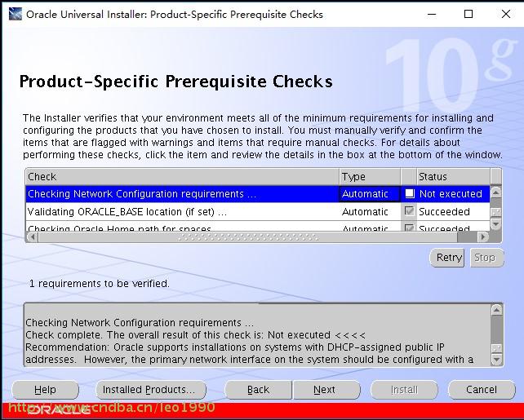Close the Oracle Universal Installer window
This screenshot has width=524, height=420.
point(506,14)
